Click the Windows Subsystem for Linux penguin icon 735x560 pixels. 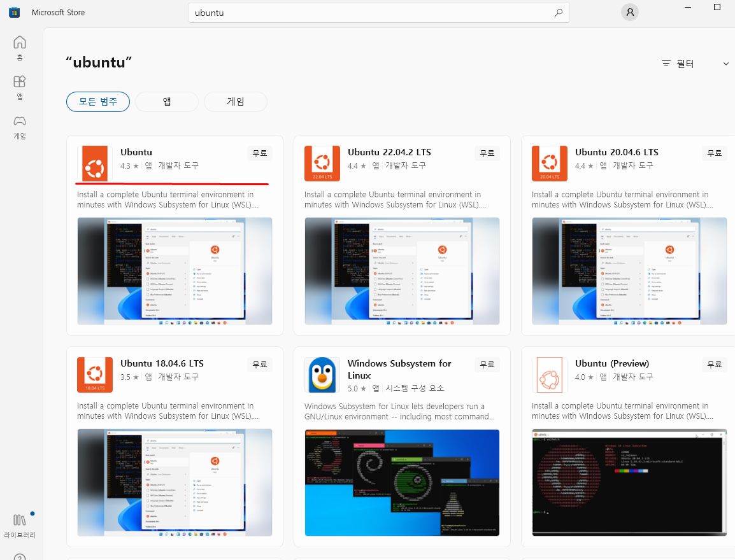pos(322,375)
